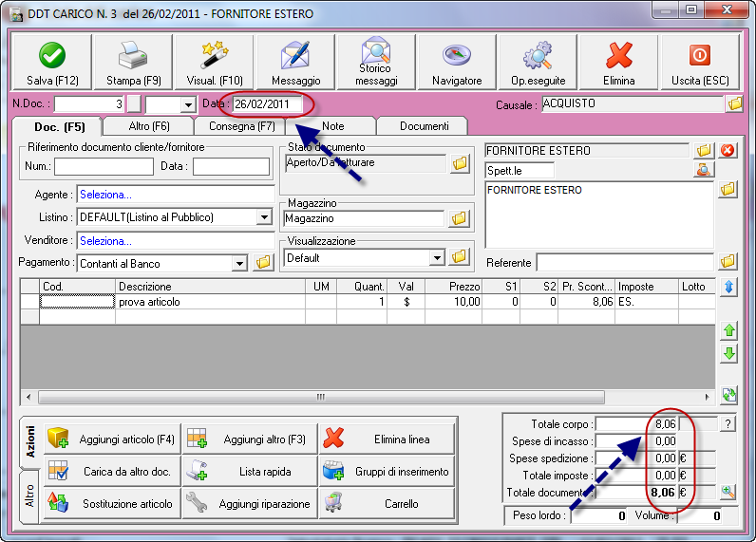The width and height of the screenshot is (756, 542).
Task: Open folder icon beside Pagamento dropdown
Action: tap(263, 263)
